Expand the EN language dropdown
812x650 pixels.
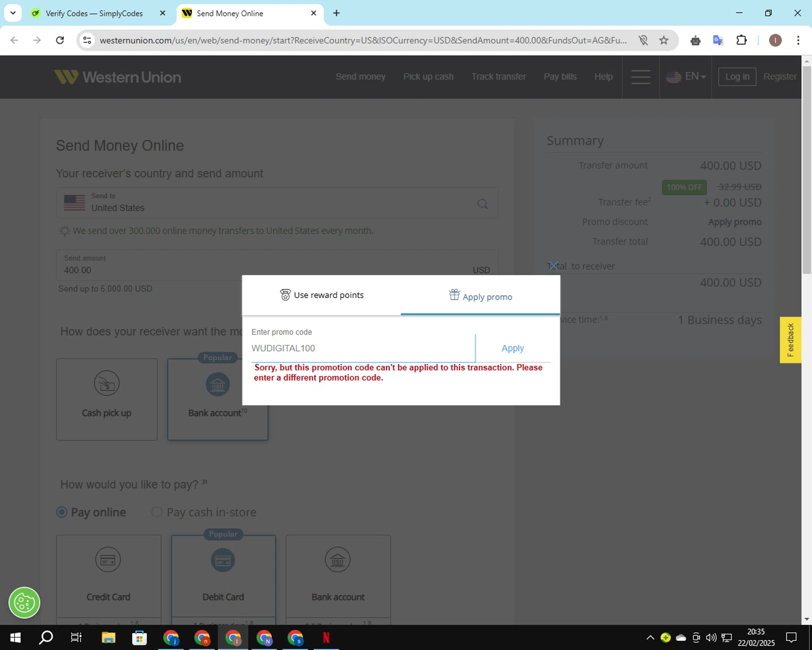pos(686,77)
